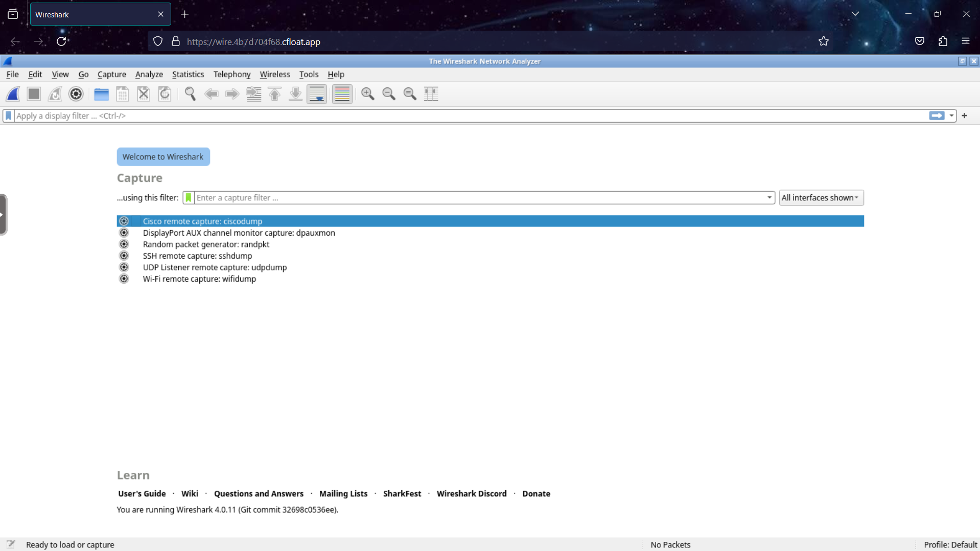Reload the browser page

[61, 42]
